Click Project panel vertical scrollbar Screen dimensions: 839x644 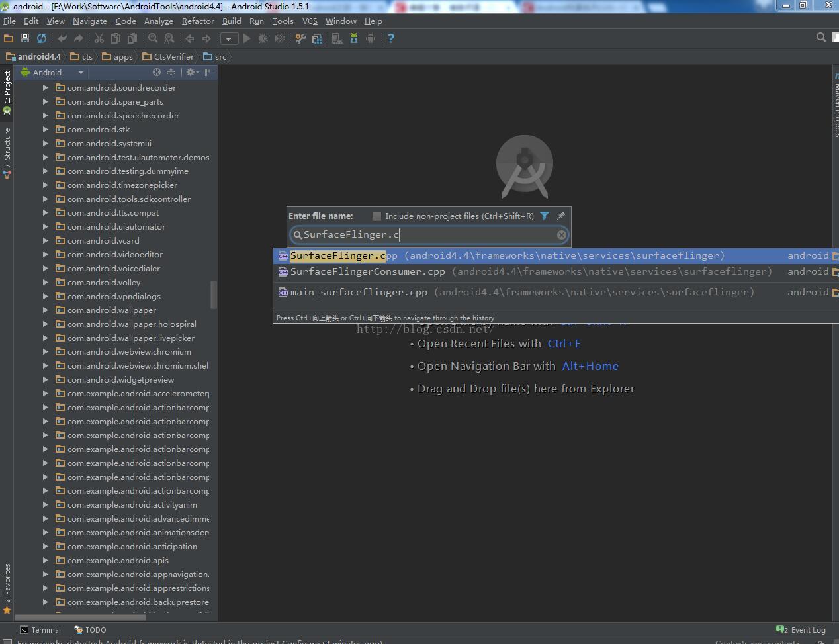(x=214, y=295)
